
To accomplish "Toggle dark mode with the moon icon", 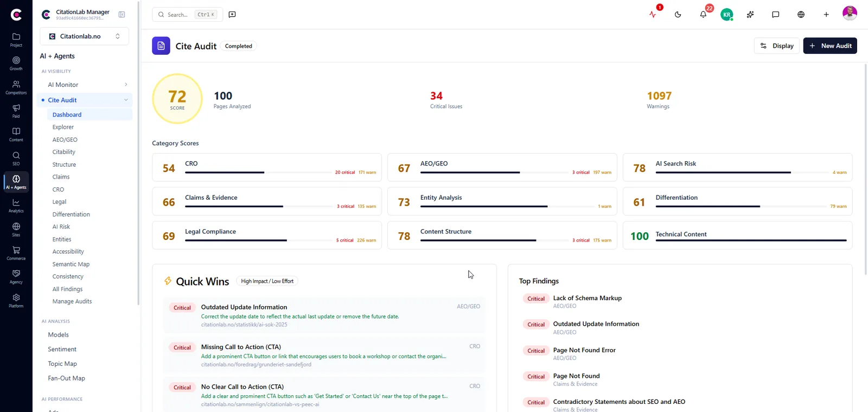I will [678, 15].
